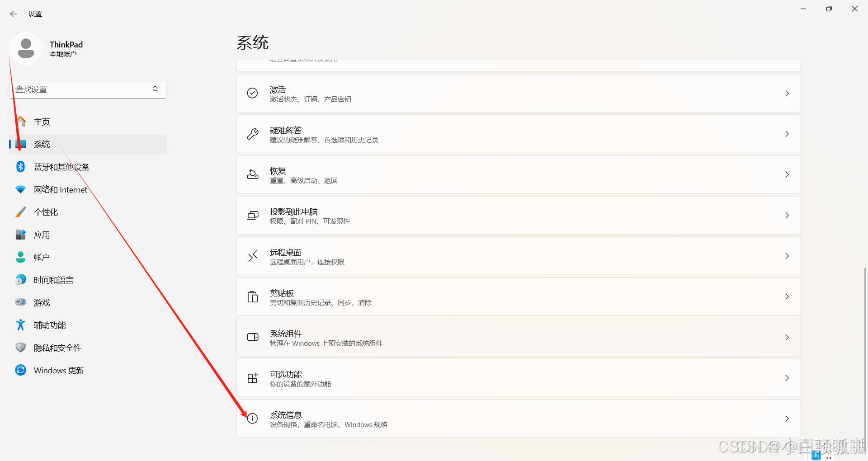Click the 系统信息 info icon
868x461 pixels.
click(x=252, y=419)
